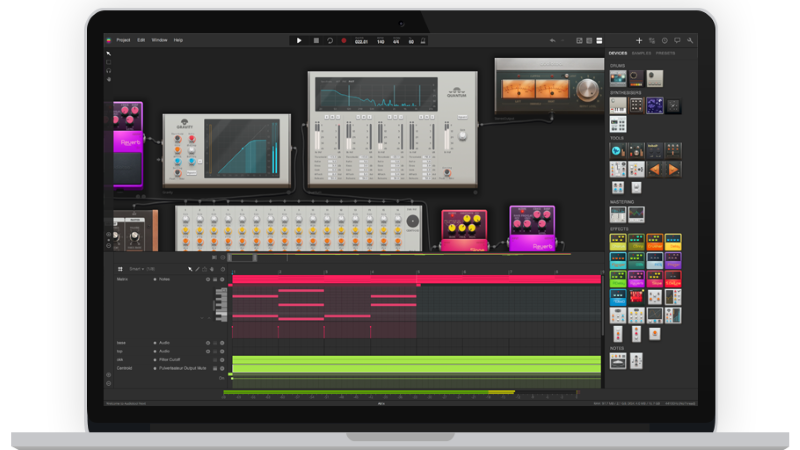This screenshot has height=450, width=800.
Task: Click the Stop button in transport bar
Action: point(316,40)
